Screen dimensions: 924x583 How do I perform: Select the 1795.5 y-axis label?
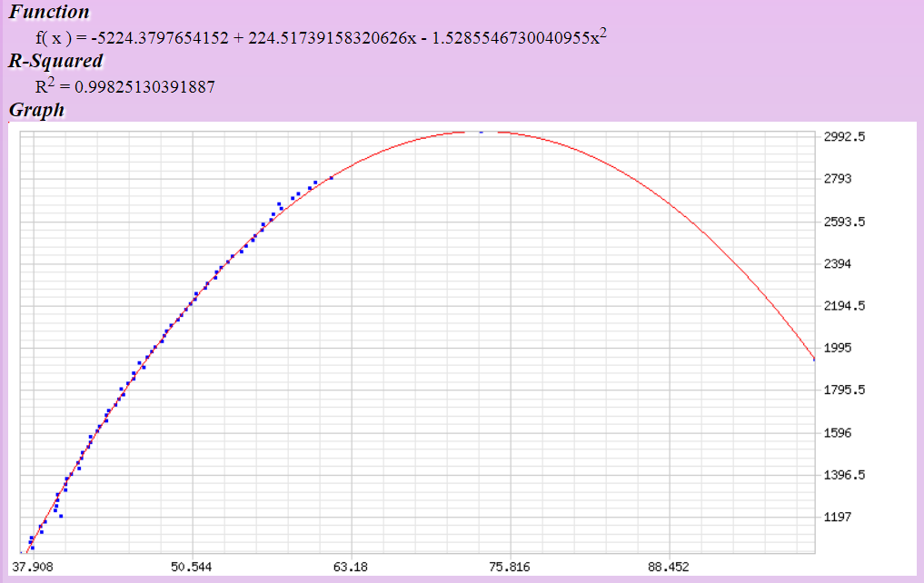844,390
